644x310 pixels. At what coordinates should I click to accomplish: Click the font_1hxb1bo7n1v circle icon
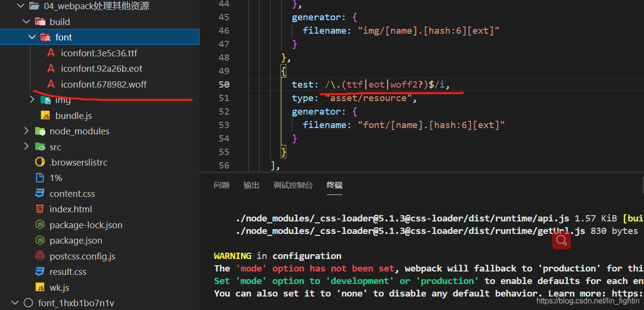28,303
